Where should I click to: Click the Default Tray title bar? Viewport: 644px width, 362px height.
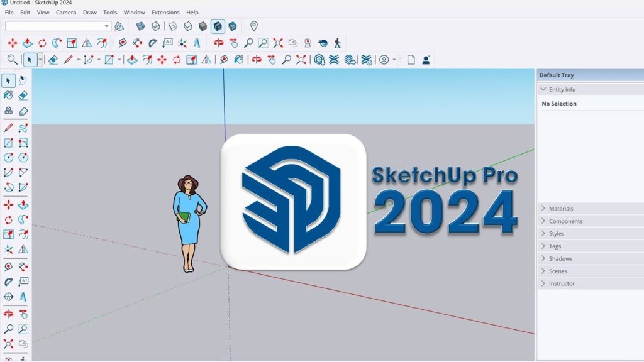pos(591,75)
